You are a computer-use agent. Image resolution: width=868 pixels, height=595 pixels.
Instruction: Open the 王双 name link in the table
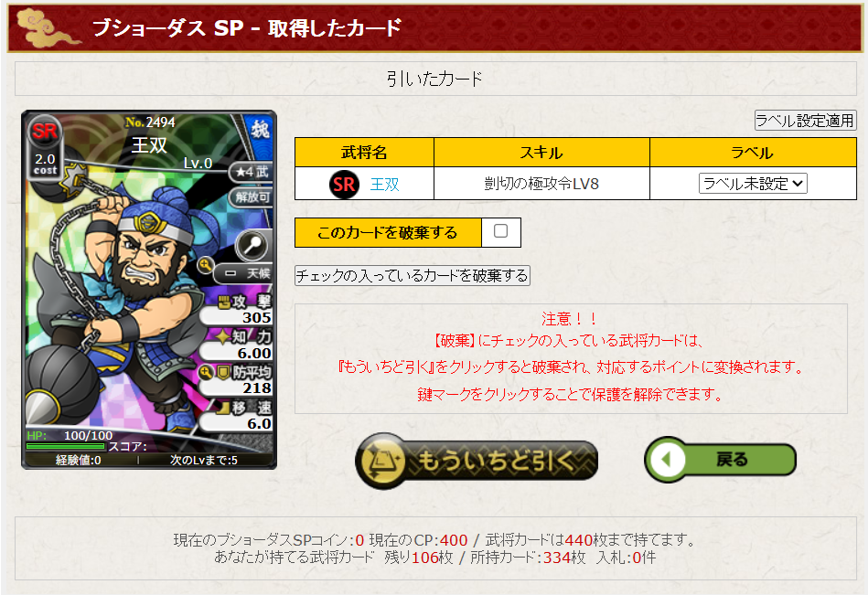(x=385, y=184)
